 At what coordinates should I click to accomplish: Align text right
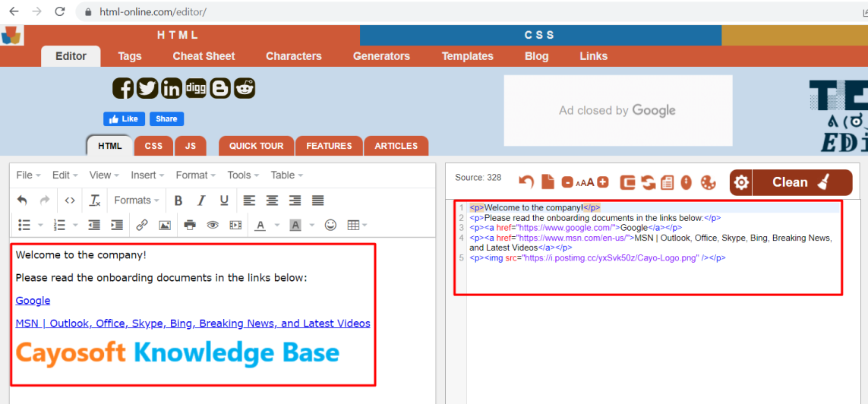coord(295,200)
